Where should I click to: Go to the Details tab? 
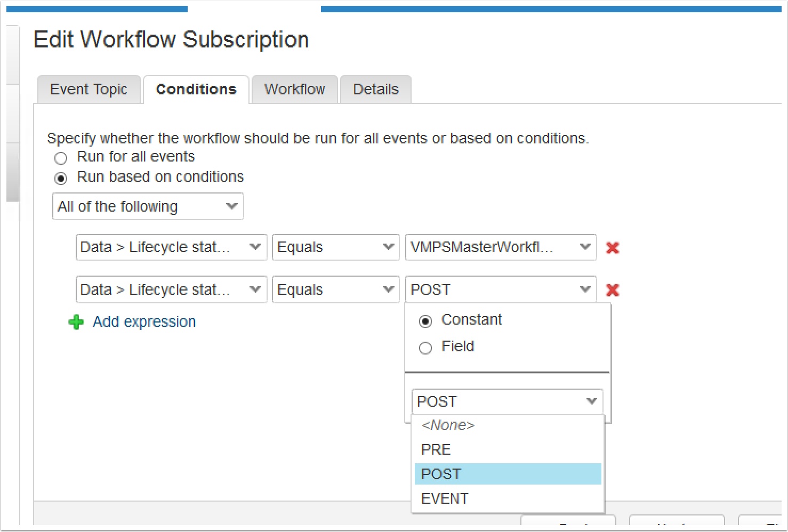click(375, 90)
